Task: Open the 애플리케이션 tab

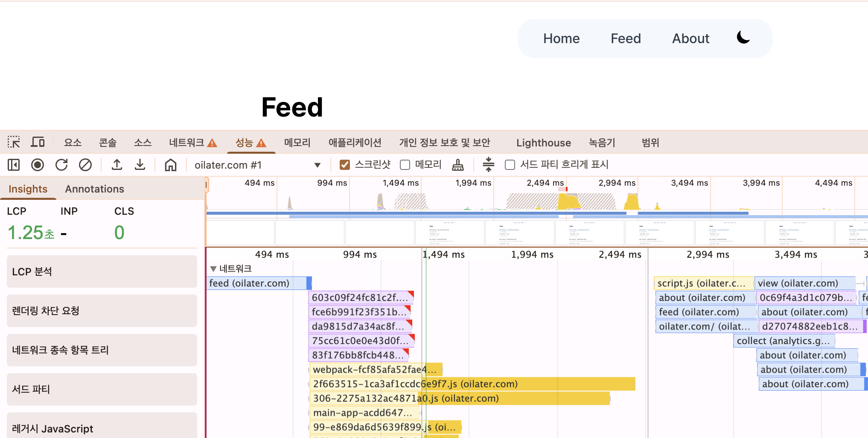Action: click(x=355, y=143)
